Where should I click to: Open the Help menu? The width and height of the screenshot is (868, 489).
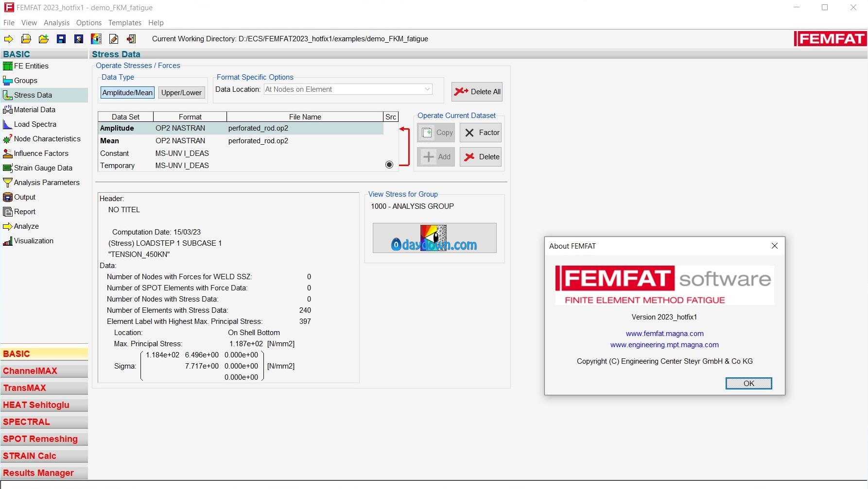(x=156, y=23)
